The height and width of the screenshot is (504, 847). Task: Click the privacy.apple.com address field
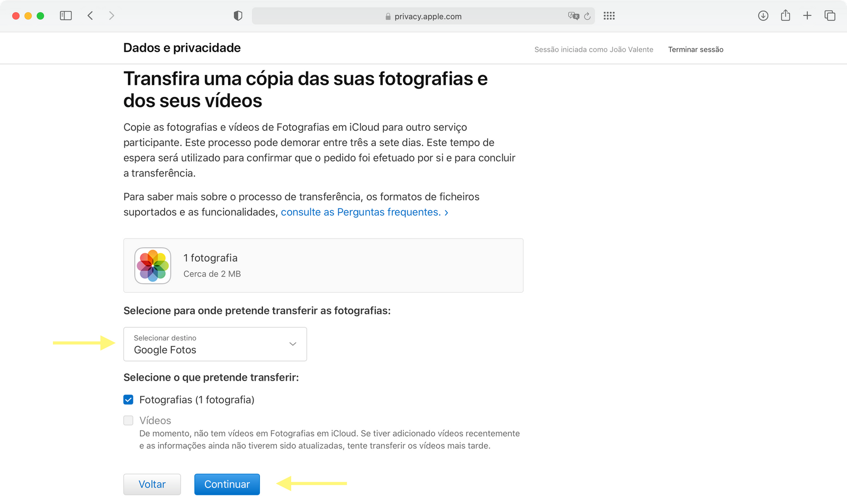(423, 16)
